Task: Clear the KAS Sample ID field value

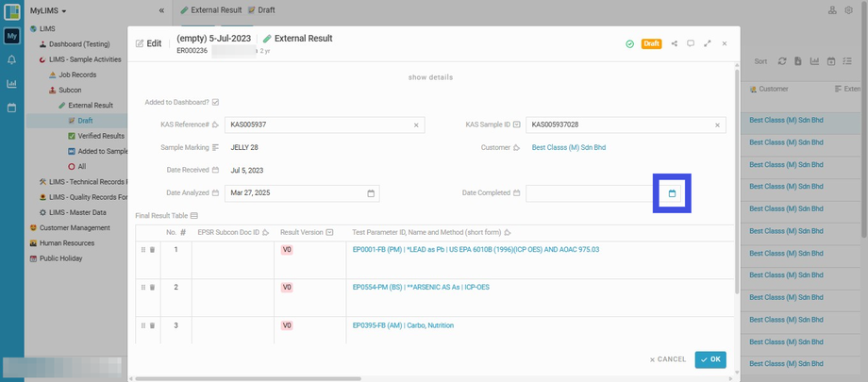Action: (x=717, y=125)
